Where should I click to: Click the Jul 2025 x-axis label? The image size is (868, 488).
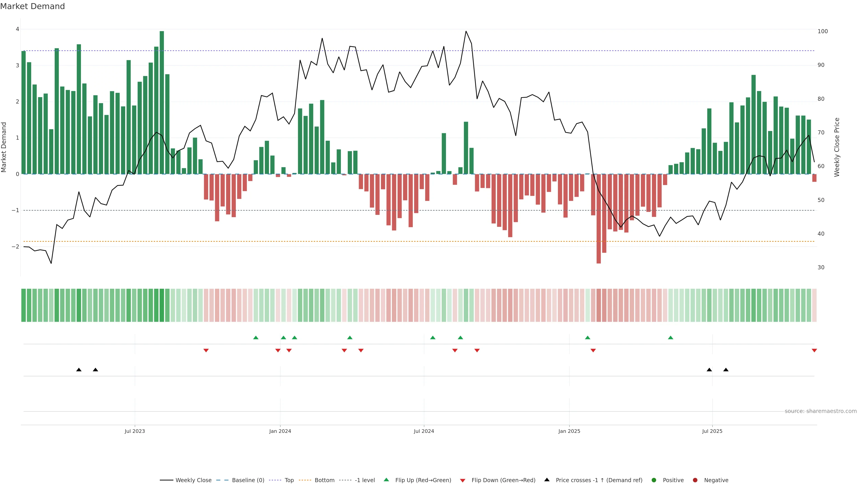(712, 431)
